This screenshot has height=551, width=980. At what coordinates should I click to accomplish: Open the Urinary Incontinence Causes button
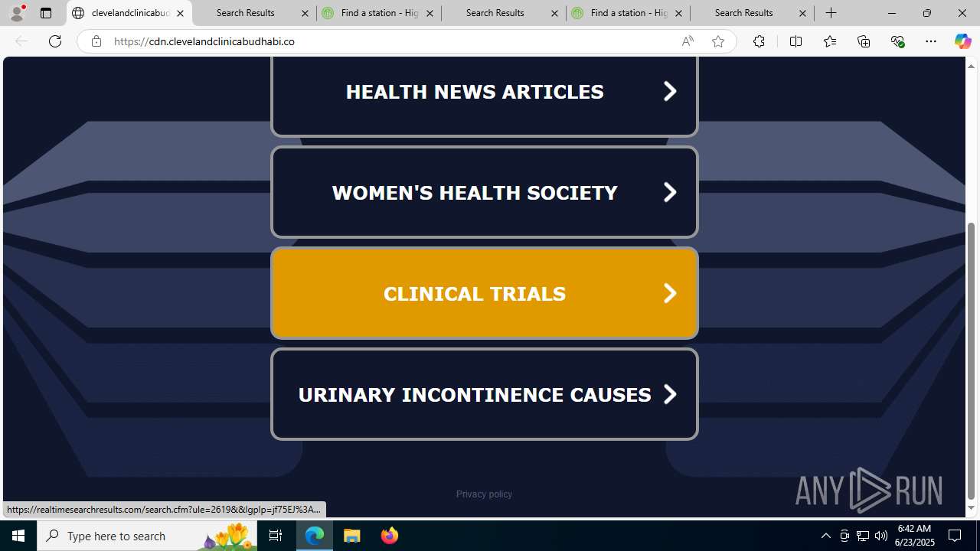(x=485, y=394)
